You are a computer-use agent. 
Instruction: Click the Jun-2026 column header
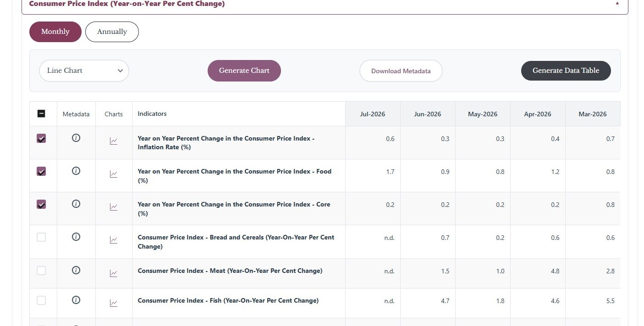pos(428,114)
